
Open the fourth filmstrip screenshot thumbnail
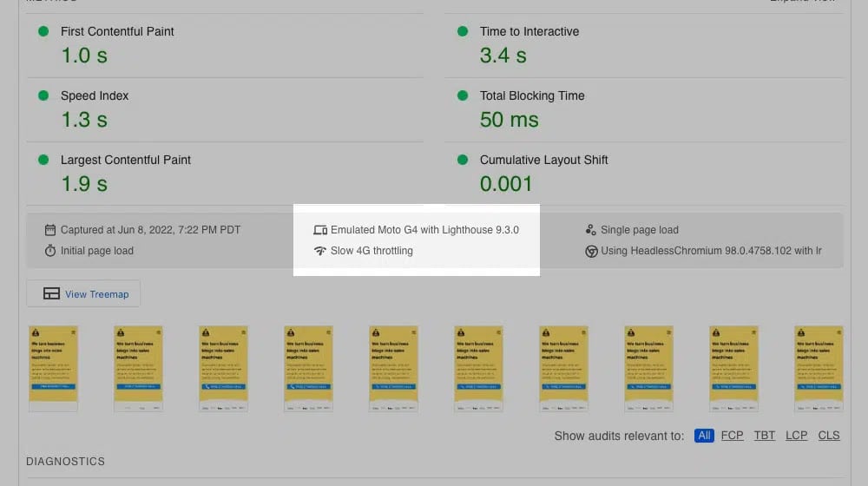coord(308,369)
